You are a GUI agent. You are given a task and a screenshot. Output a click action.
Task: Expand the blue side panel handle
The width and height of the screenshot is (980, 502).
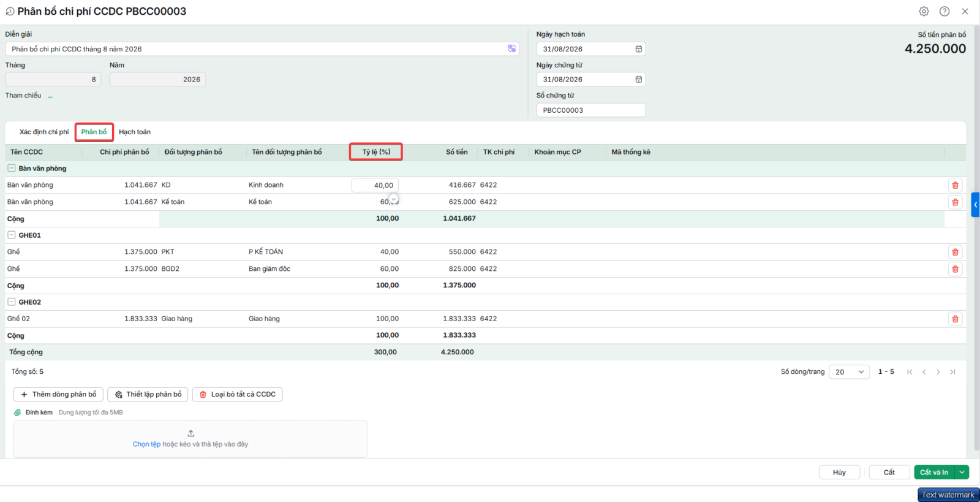point(975,205)
